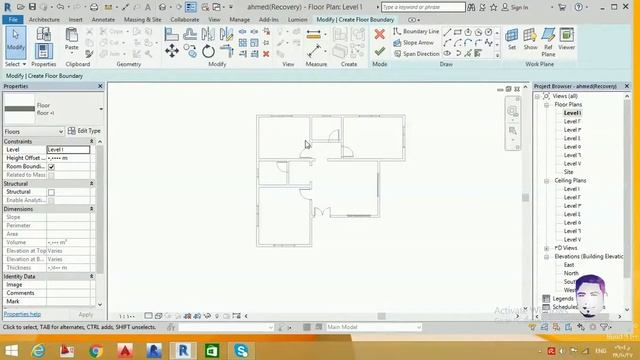Image resolution: width=640 pixels, height=360 pixels.
Task: Toggle Structural checkbox
Action: coord(51,192)
